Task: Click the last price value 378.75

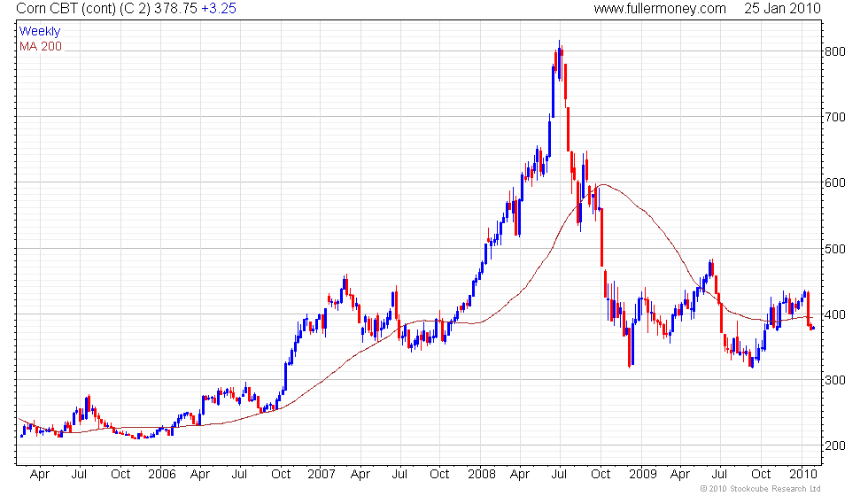Action: click(x=176, y=9)
